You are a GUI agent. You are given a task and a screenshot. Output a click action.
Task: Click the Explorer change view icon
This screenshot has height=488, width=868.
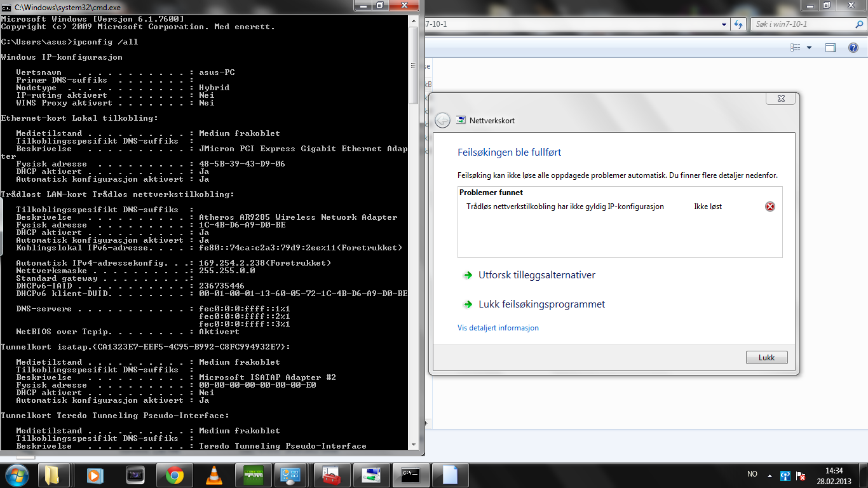pyautogui.click(x=795, y=48)
